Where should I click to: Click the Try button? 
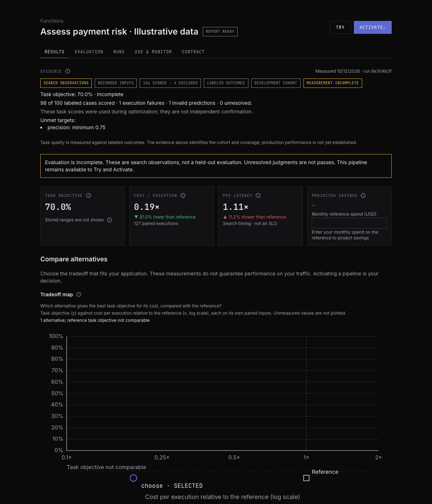[x=340, y=27]
